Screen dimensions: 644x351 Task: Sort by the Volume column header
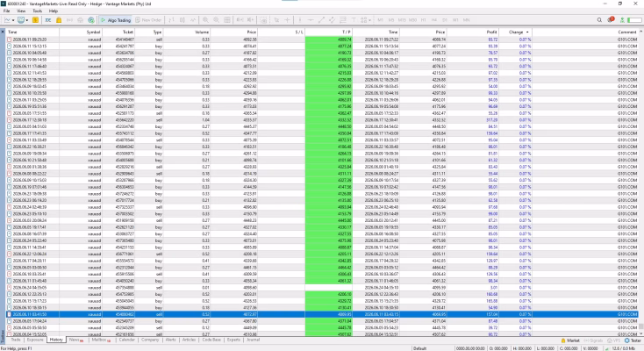187,32
